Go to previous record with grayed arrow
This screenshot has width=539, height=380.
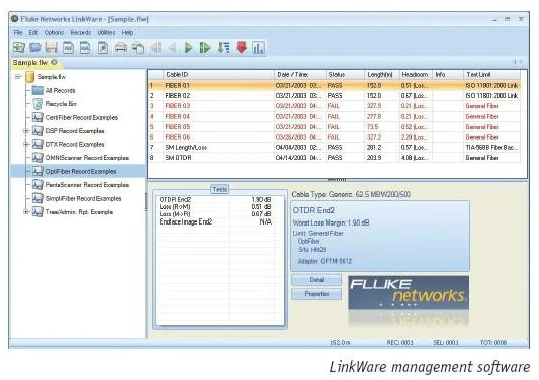pyautogui.click(x=173, y=47)
